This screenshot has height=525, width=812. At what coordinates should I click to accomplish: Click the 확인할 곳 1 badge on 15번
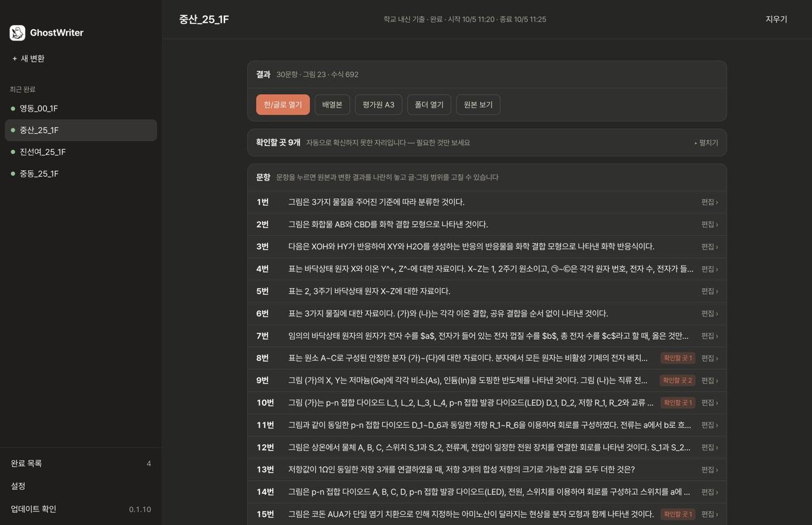point(678,514)
